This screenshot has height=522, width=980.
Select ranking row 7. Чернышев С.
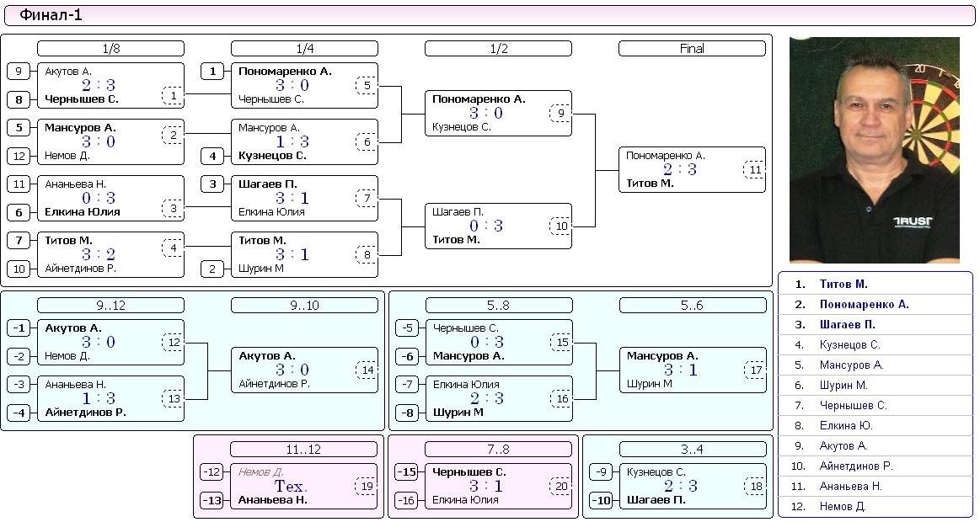coord(875,405)
